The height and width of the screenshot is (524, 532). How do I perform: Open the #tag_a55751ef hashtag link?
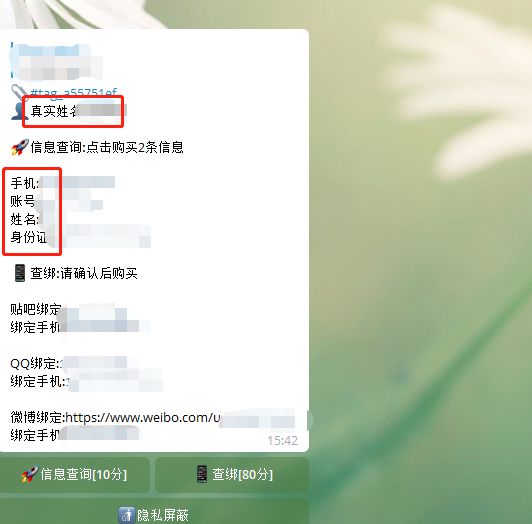tap(74, 93)
